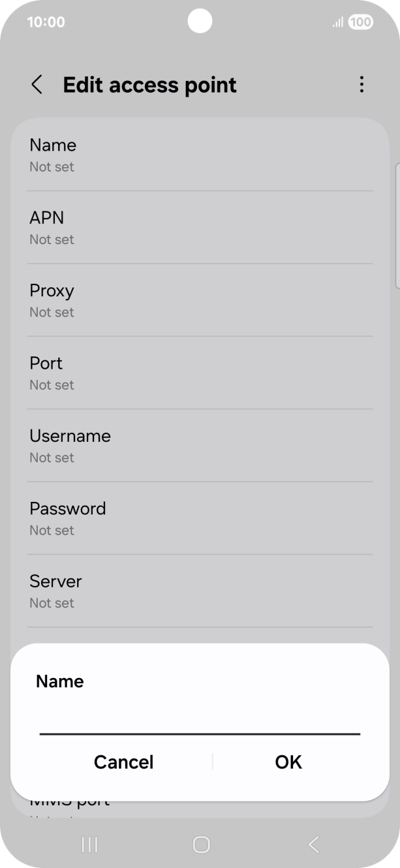The height and width of the screenshot is (868, 400).
Task: Tap the Back button in navigation bar
Action: pos(312,845)
